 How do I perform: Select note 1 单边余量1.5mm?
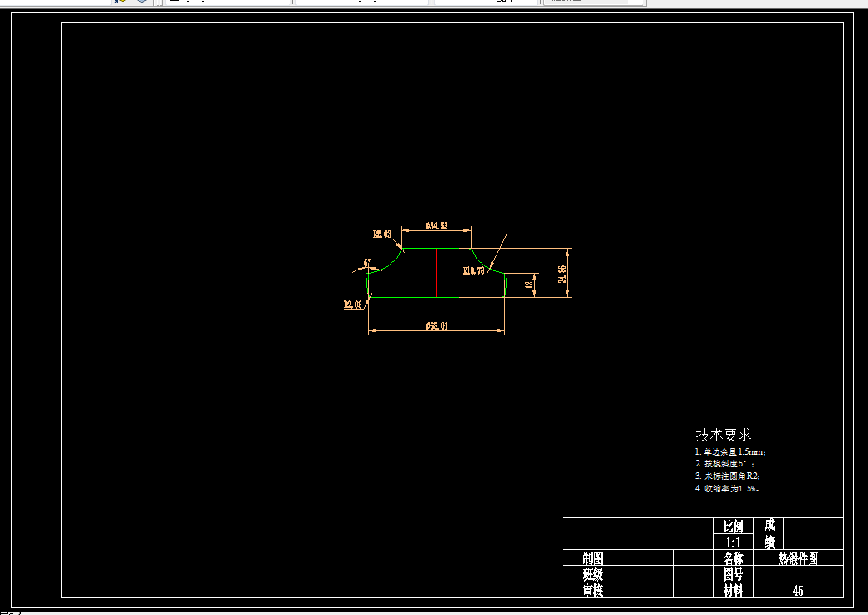[x=730, y=451]
